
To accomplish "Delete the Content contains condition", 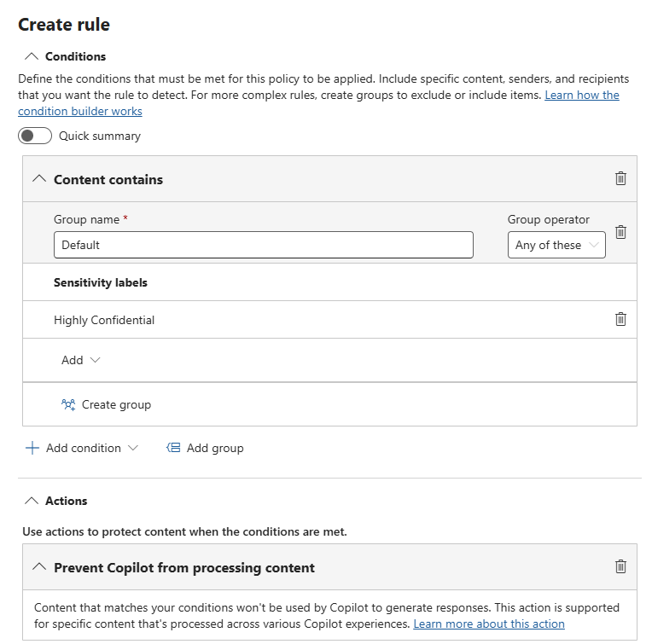I will pos(620,178).
